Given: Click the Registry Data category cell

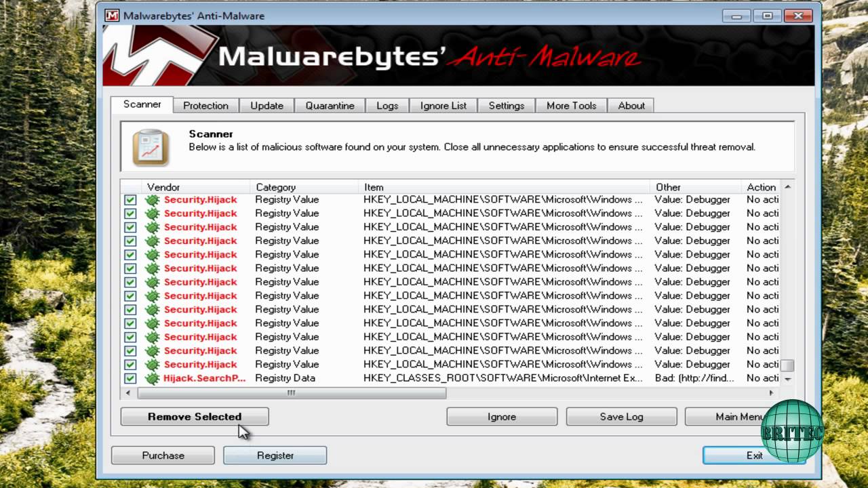Looking at the screenshot, I should click(285, 378).
